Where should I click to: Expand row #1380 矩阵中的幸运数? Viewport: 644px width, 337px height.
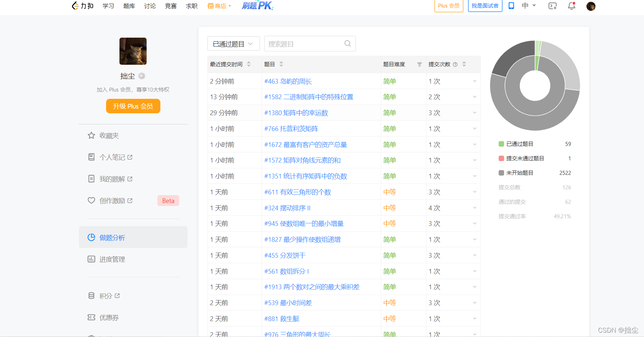click(475, 113)
